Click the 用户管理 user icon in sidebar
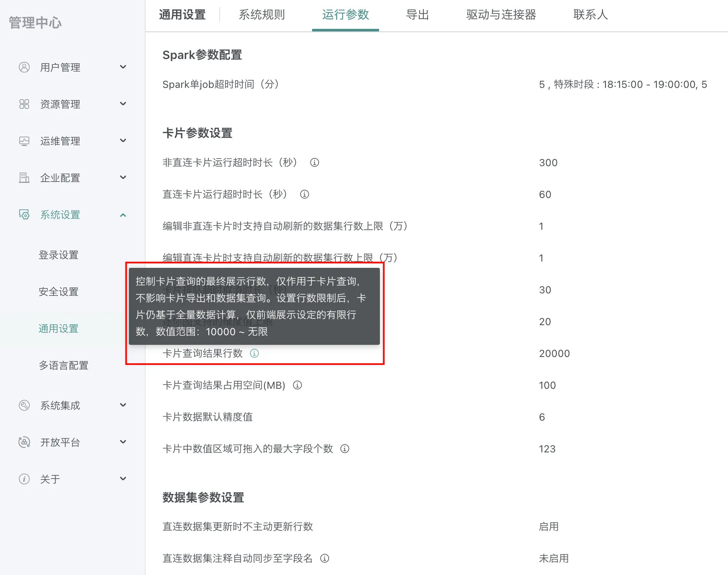Screen dimensions: 728x575 click(24, 67)
